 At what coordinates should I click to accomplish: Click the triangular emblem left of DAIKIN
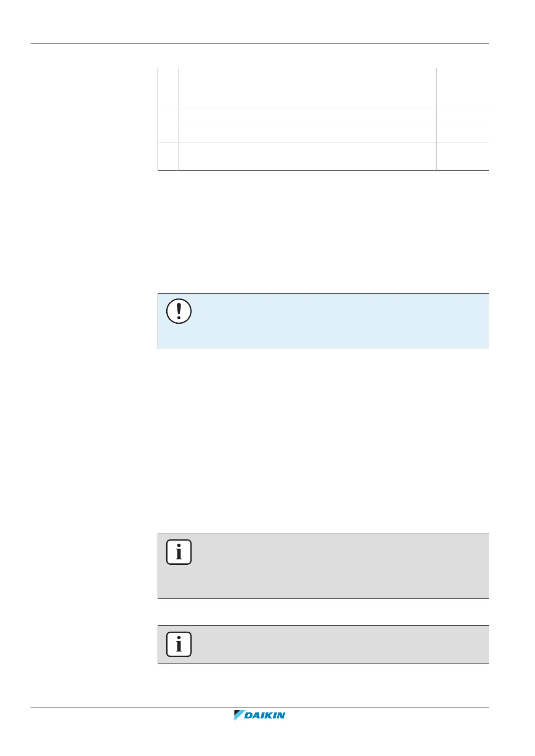point(238,715)
